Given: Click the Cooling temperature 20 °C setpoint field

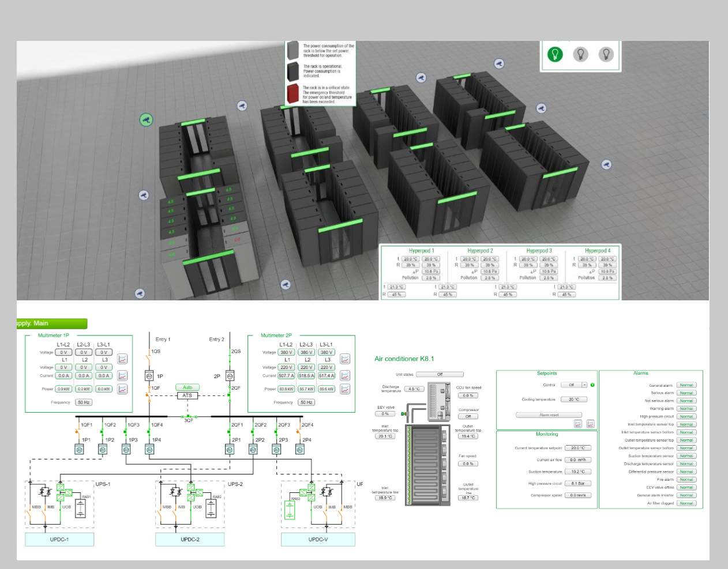Looking at the screenshot, I should (x=573, y=400).
